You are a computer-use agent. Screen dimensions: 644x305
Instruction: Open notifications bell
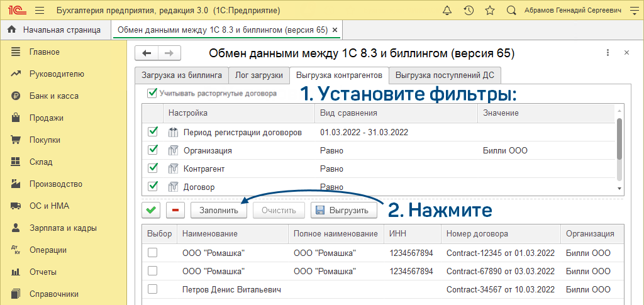coord(448,11)
